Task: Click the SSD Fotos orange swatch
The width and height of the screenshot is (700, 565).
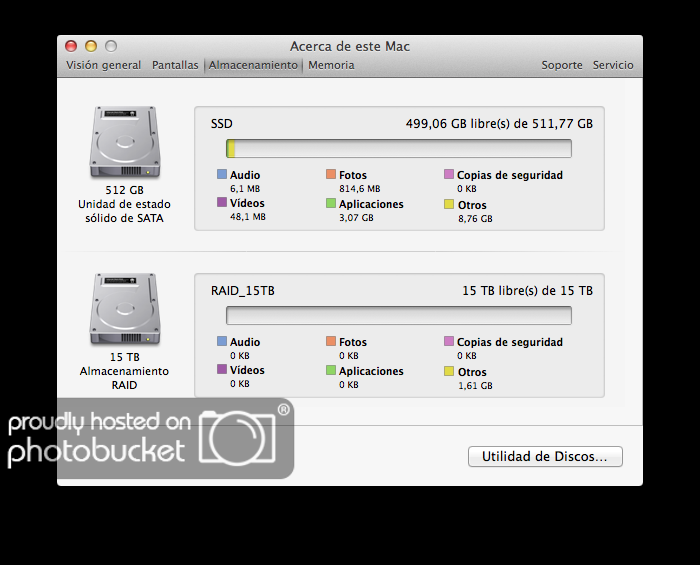Action: (x=331, y=174)
